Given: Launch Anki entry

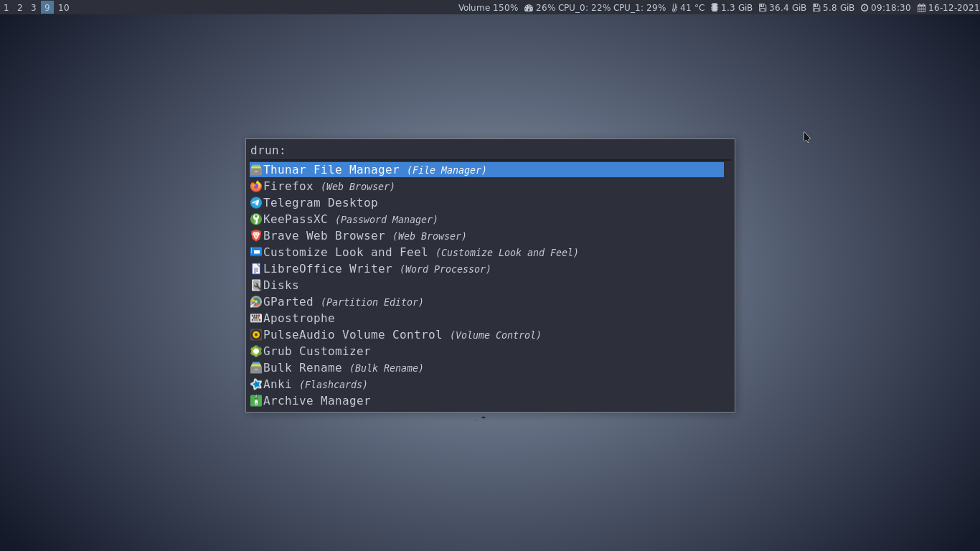Looking at the screenshot, I should 486,385.
